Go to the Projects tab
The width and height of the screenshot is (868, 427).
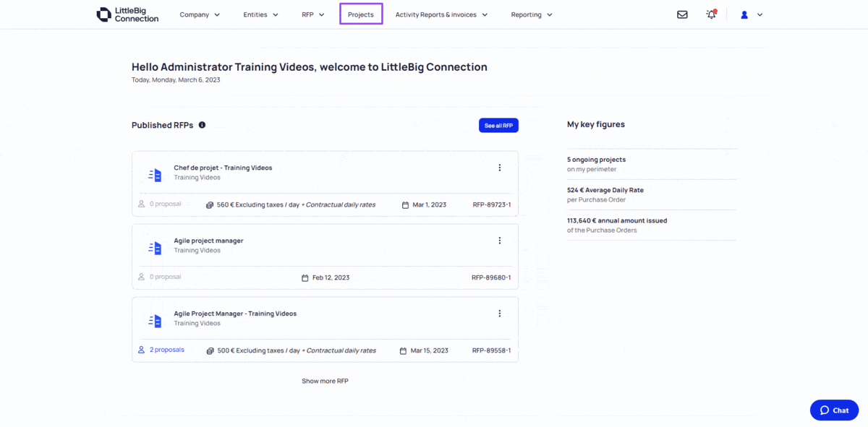click(x=361, y=14)
